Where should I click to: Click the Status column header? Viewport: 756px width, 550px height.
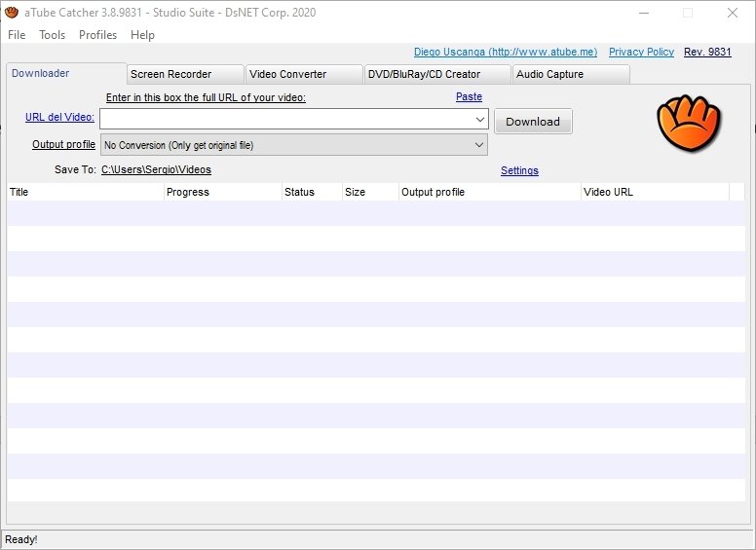coord(312,192)
